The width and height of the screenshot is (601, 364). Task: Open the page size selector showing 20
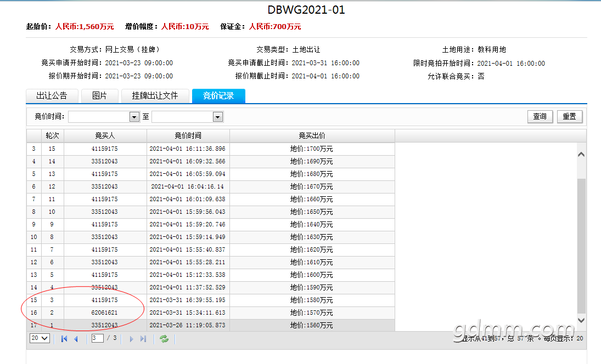click(40, 338)
